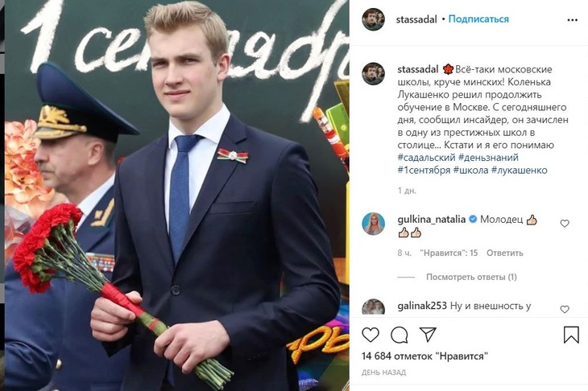Open gulkina_natalia profile picture
The width and height of the screenshot is (588, 391).
click(x=373, y=224)
